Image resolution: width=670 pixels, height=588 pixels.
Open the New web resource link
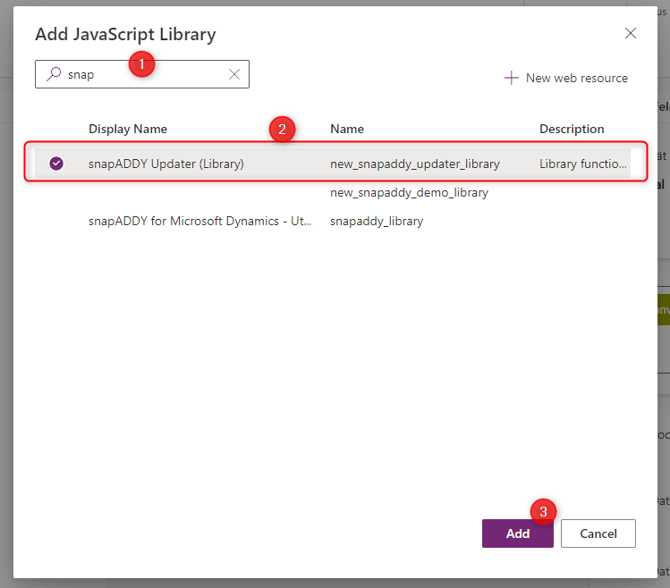click(576, 78)
